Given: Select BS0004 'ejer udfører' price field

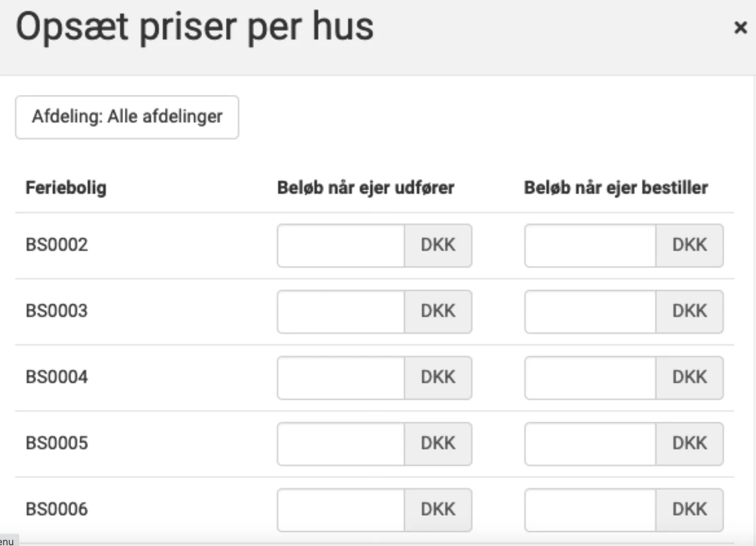Looking at the screenshot, I should tap(341, 378).
